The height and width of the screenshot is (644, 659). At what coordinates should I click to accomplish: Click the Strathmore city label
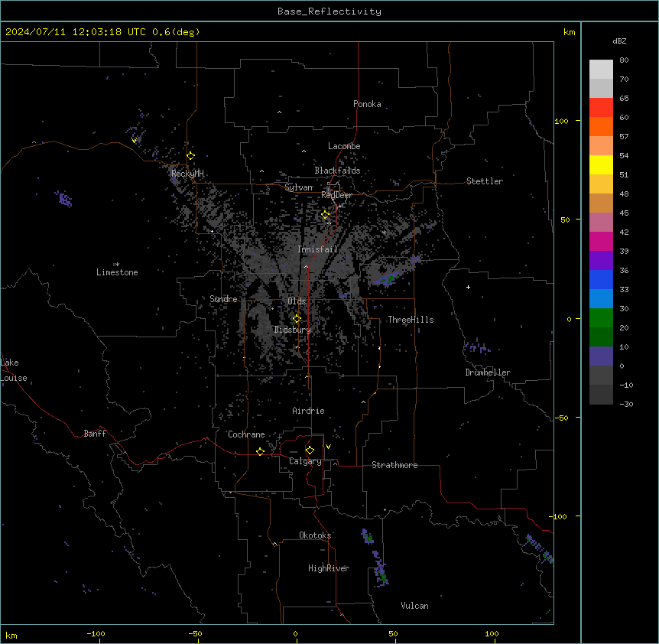[394, 465]
